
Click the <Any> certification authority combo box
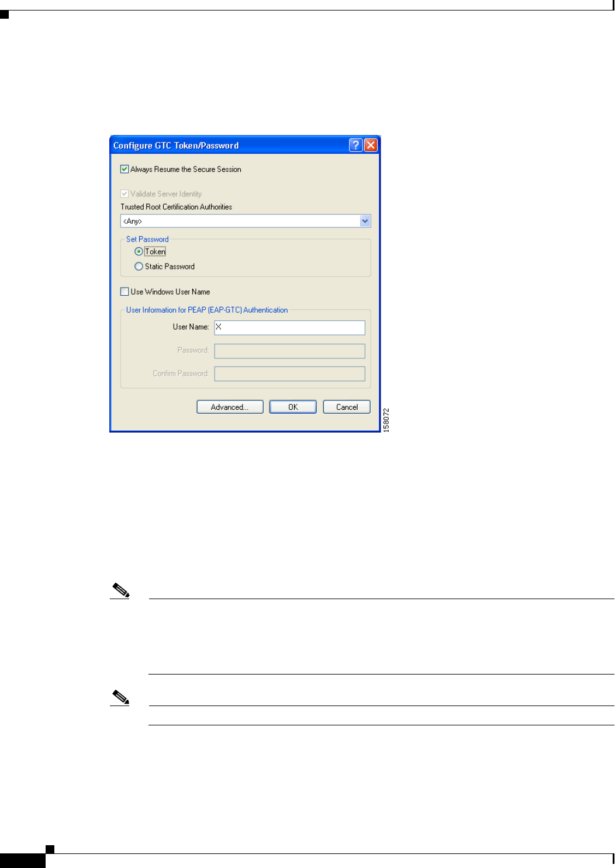pyautogui.click(x=246, y=221)
